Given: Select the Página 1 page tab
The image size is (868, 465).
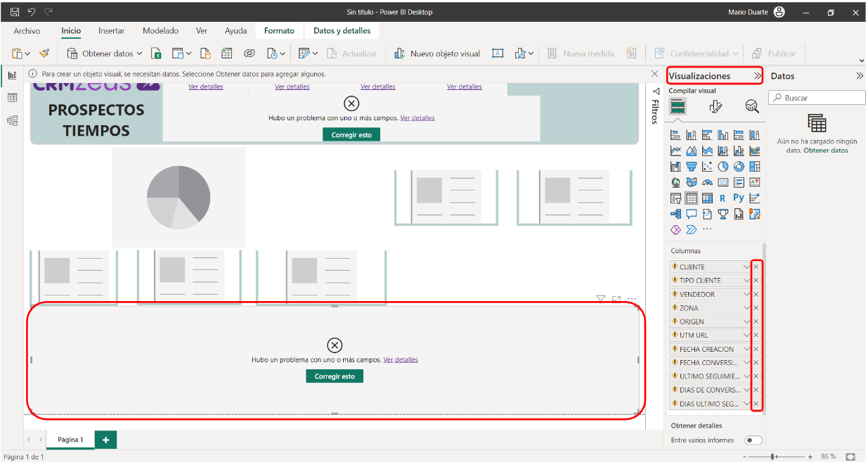Looking at the screenshot, I should pyautogui.click(x=70, y=440).
